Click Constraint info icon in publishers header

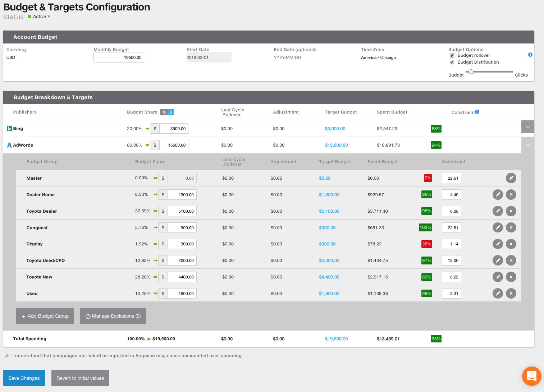click(477, 112)
